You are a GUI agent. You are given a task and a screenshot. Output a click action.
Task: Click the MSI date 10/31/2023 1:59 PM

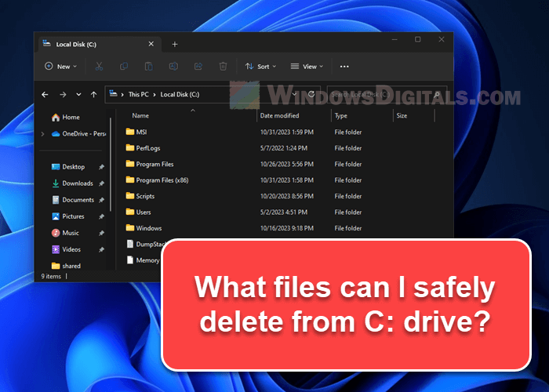click(x=287, y=132)
